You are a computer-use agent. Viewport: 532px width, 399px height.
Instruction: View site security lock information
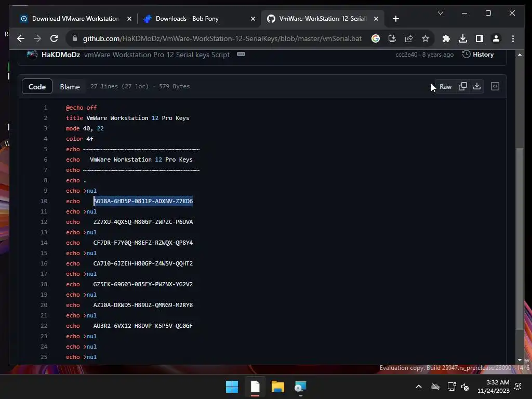point(75,38)
